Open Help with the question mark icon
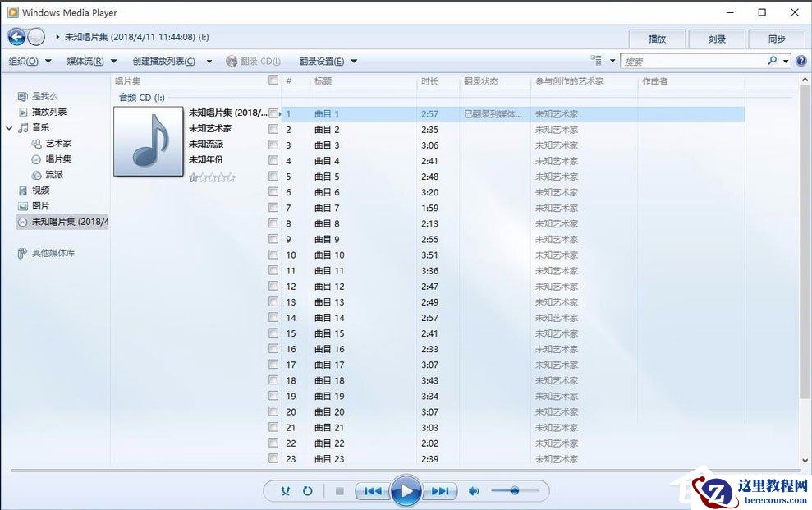The height and width of the screenshot is (510, 812). 801,60
